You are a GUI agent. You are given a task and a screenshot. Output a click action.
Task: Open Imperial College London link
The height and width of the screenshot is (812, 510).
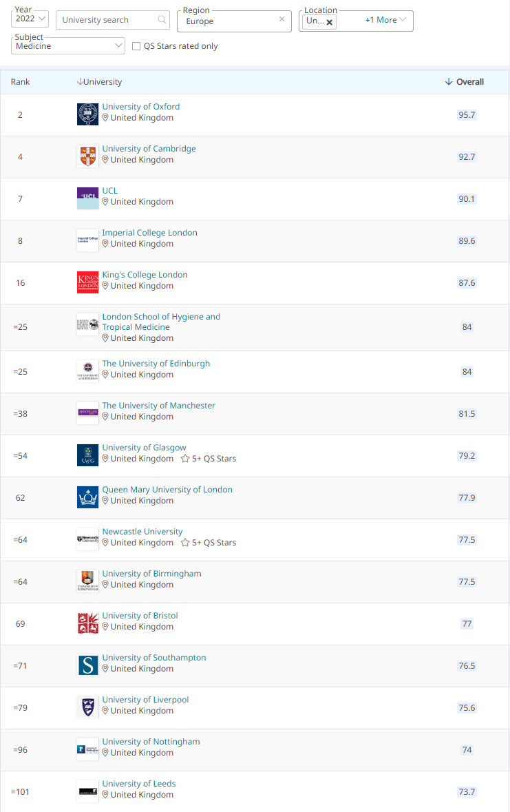[149, 233]
